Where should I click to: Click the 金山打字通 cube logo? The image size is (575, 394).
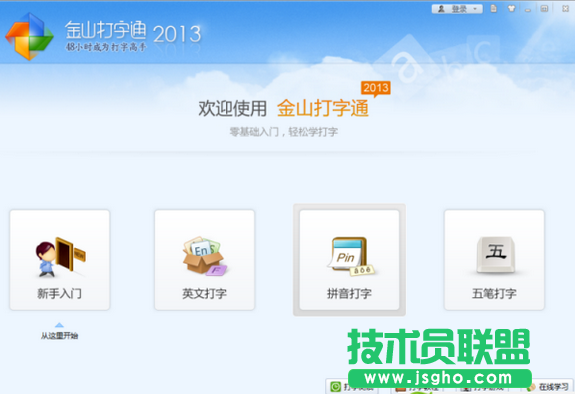[x=29, y=36]
